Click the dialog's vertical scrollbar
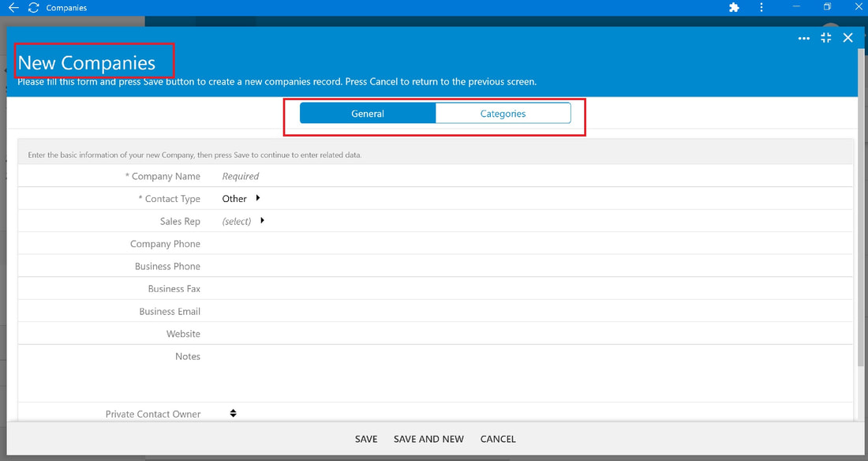This screenshot has width=868, height=461. [861, 208]
